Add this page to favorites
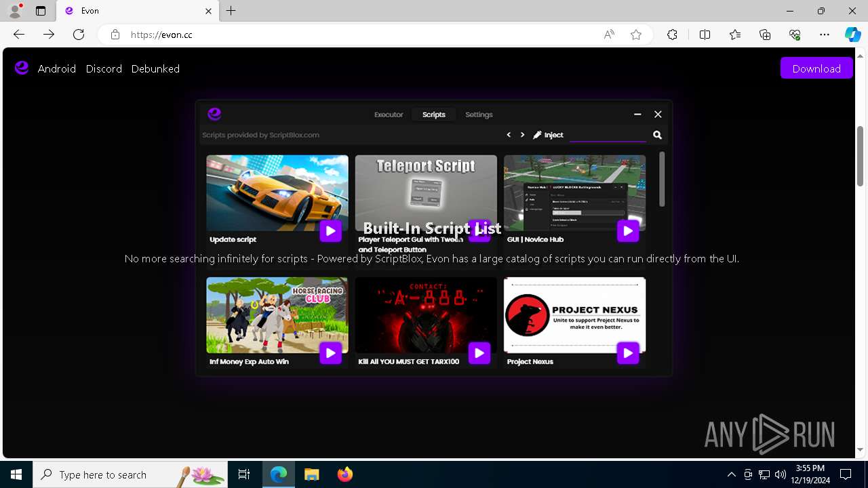 636,35
